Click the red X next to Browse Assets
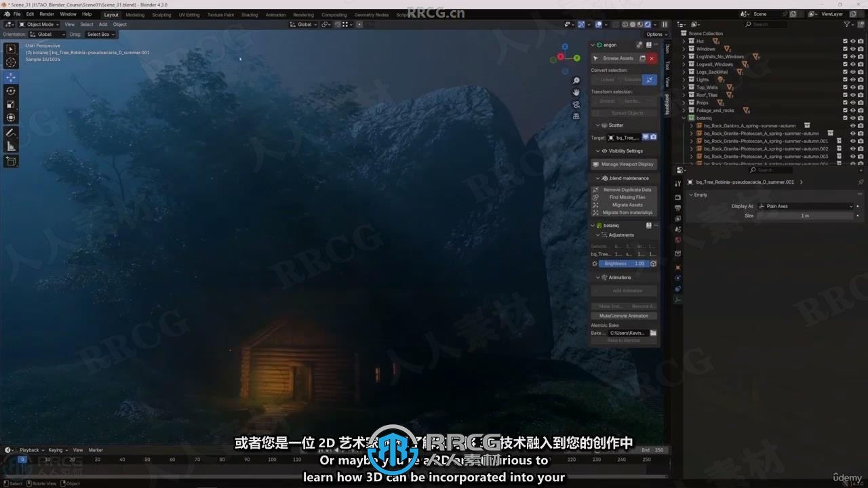The height and width of the screenshot is (488, 868). (x=652, y=58)
